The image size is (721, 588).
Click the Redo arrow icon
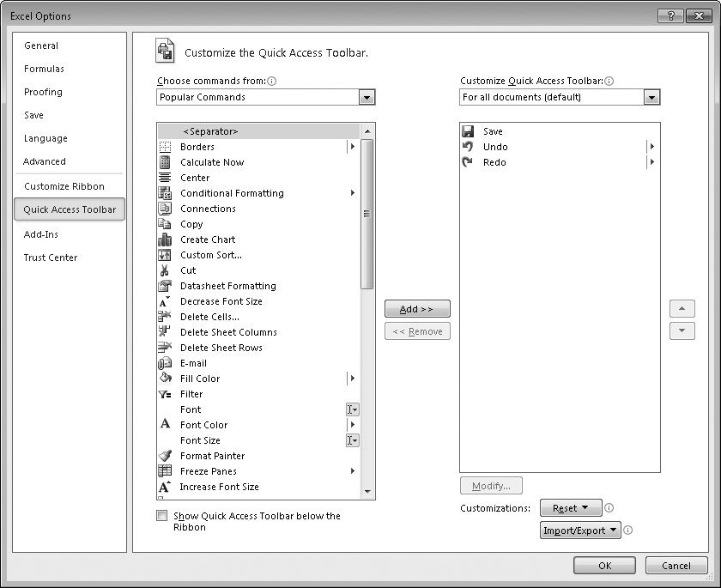[468, 162]
